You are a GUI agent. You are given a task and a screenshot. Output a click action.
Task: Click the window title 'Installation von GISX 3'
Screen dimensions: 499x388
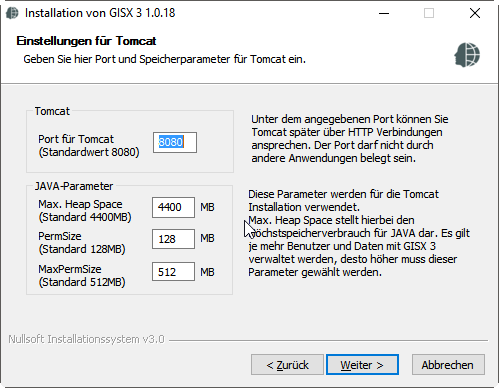(x=83, y=13)
